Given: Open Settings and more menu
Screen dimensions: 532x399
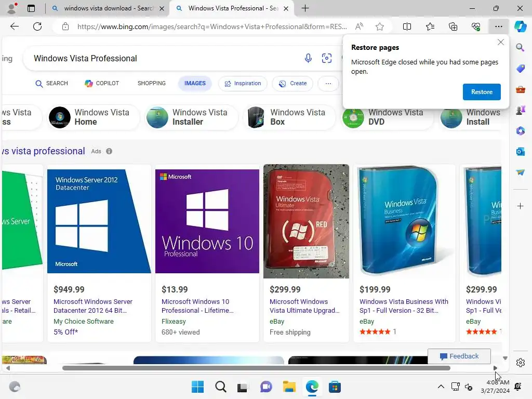Looking at the screenshot, I should coord(498,26).
